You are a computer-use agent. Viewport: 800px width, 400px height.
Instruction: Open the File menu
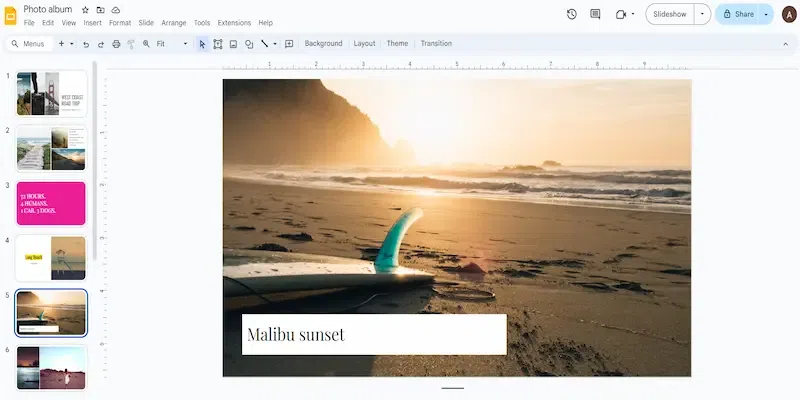[x=29, y=23]
